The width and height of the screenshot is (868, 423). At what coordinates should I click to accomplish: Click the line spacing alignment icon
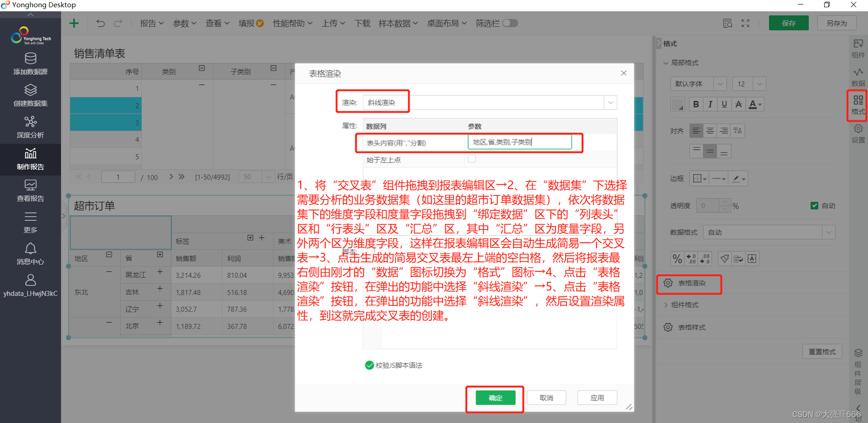click(x=737, y=131)
